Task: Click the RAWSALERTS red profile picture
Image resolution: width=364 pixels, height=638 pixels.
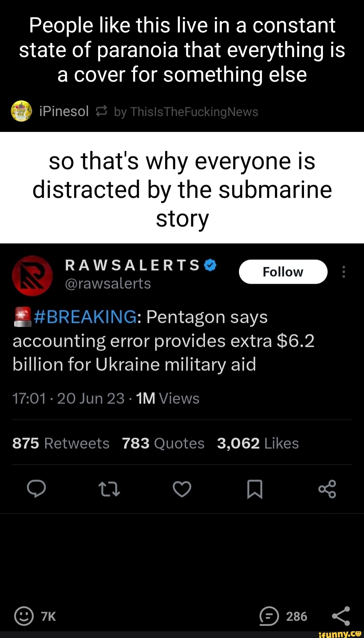Action: (x=32, y=276)
